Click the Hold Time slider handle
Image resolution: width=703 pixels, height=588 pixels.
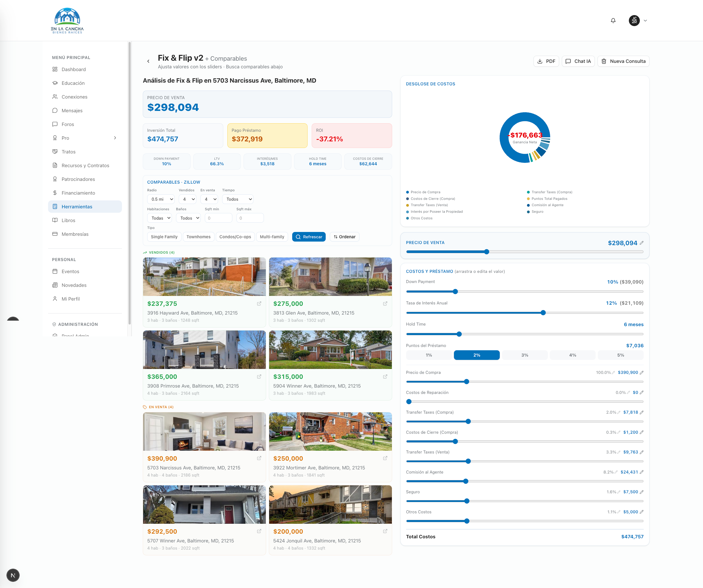pos(459,334)
